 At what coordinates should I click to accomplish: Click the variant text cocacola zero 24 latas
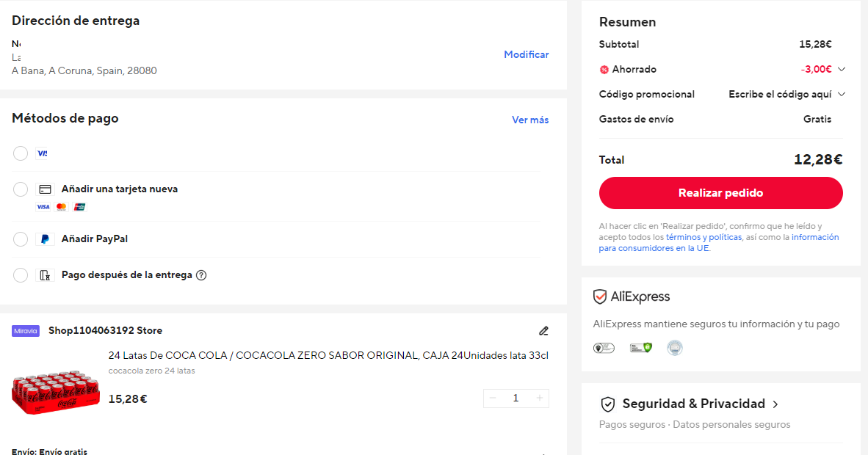click(152, 371)
